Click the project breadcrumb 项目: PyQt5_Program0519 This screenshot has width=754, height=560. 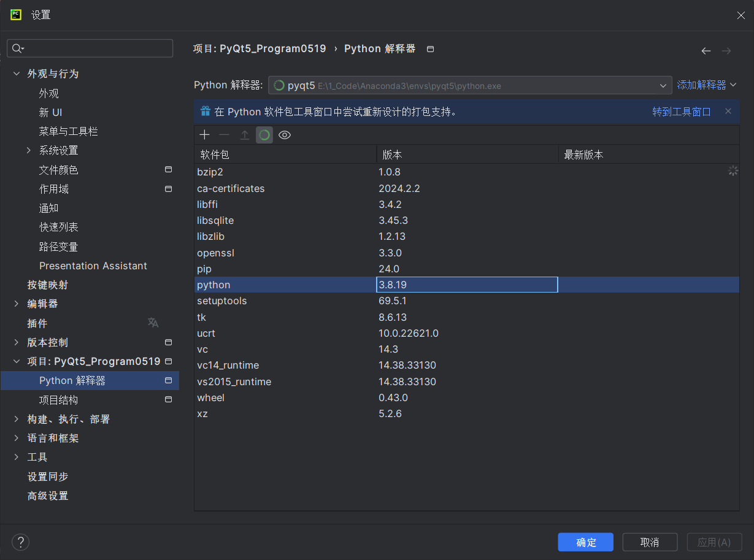tap(260, 48)
